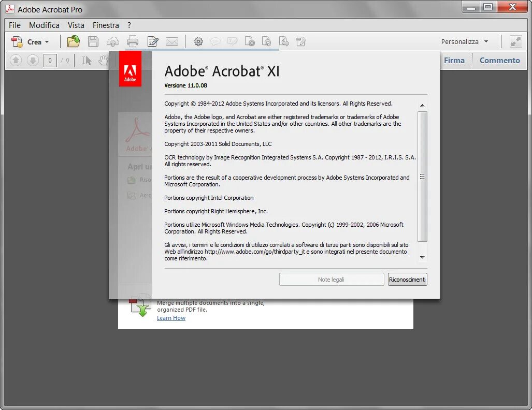Click 'Copyright 2003-2011 Solid Documents, LLC' line
Image resolution: width=532 pixels, height=410 pixels.
point(218,144)
